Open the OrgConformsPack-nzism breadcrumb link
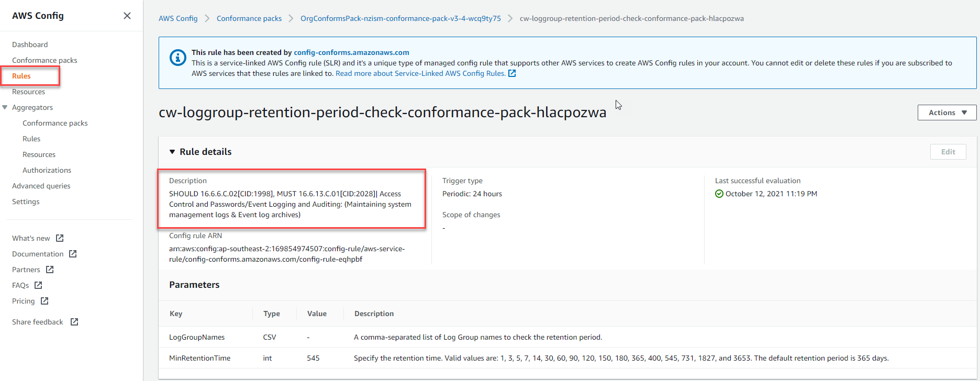980x381 pixels. [400, 18]
